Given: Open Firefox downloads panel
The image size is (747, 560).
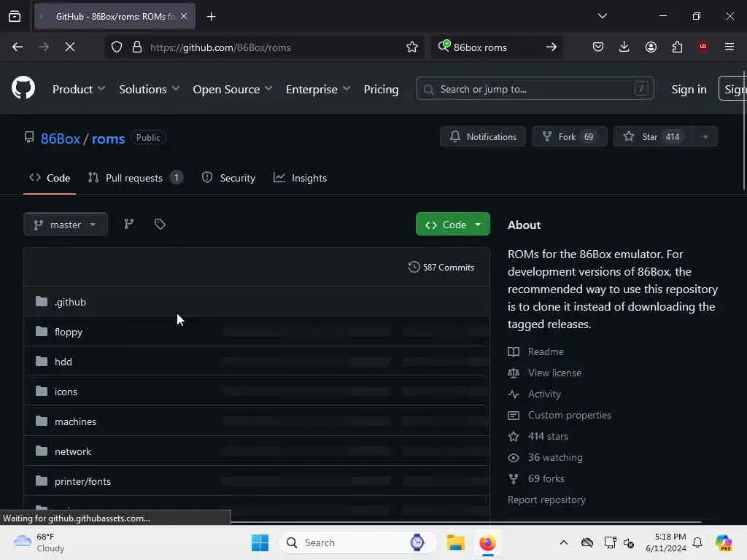Looking at the screenshot, I should click(624, 47).
